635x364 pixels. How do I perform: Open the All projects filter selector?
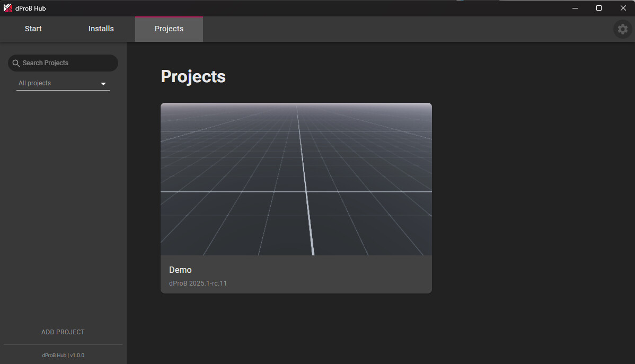pyautogui.click(x=58, y=83)
